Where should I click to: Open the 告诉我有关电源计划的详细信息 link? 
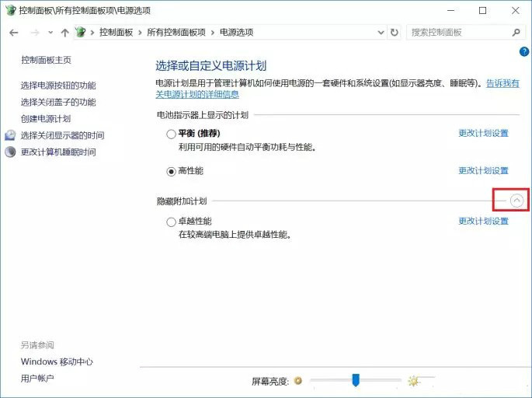tap(502, 83)
